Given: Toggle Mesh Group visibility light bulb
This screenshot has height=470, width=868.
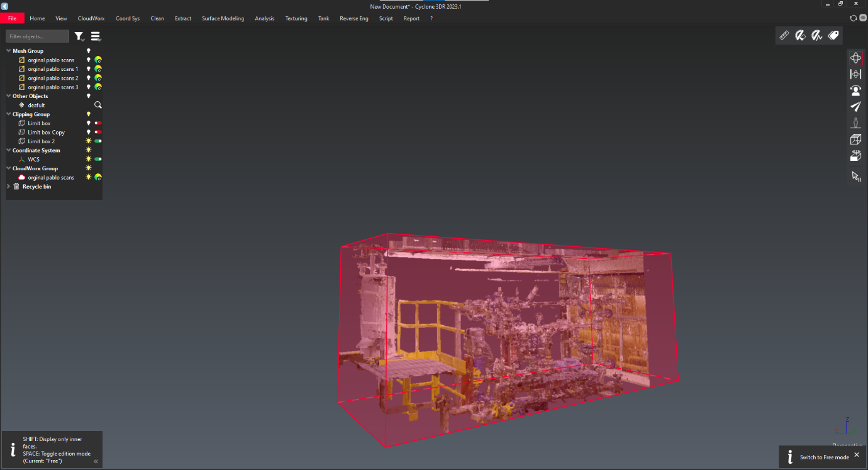Looking at the screenshot, I should (x=89, y=51).
